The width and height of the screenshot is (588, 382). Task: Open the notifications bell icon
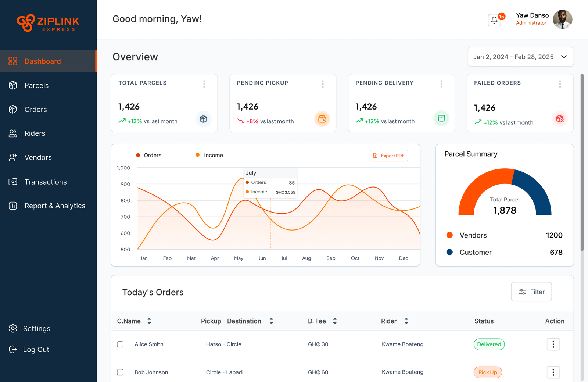tap(494, 20)
